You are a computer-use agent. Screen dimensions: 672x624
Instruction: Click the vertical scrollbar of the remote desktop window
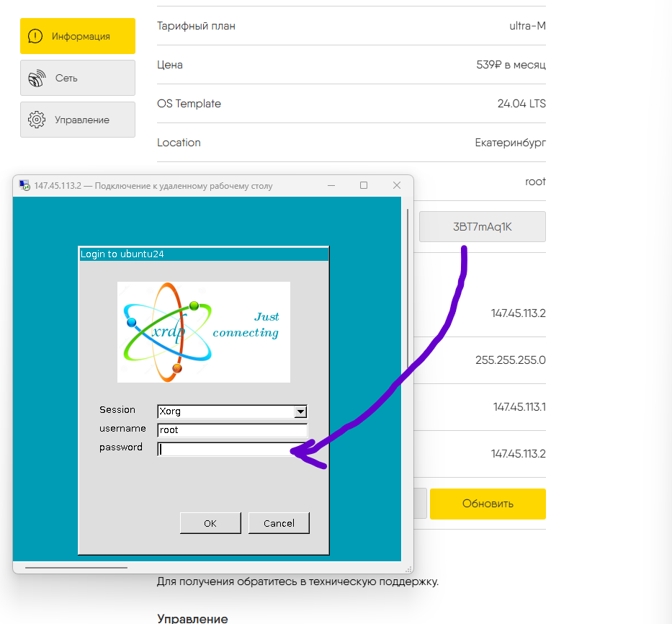[407, 288]
